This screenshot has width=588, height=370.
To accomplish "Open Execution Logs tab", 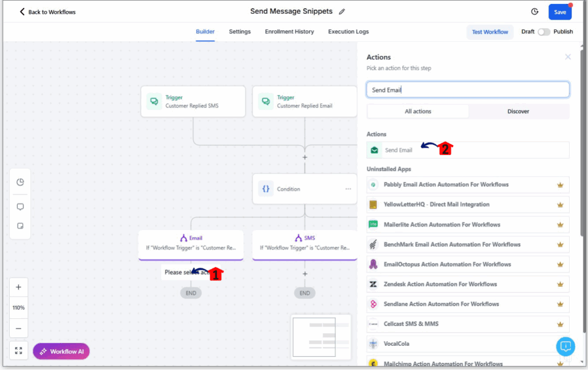I will pyautogui.click(x=349, y=32).
